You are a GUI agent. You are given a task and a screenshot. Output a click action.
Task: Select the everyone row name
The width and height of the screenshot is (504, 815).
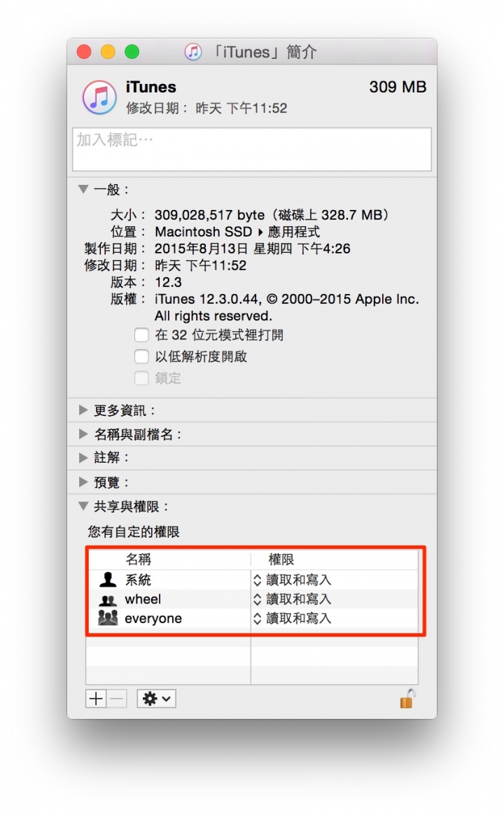(x=153, y=618)
